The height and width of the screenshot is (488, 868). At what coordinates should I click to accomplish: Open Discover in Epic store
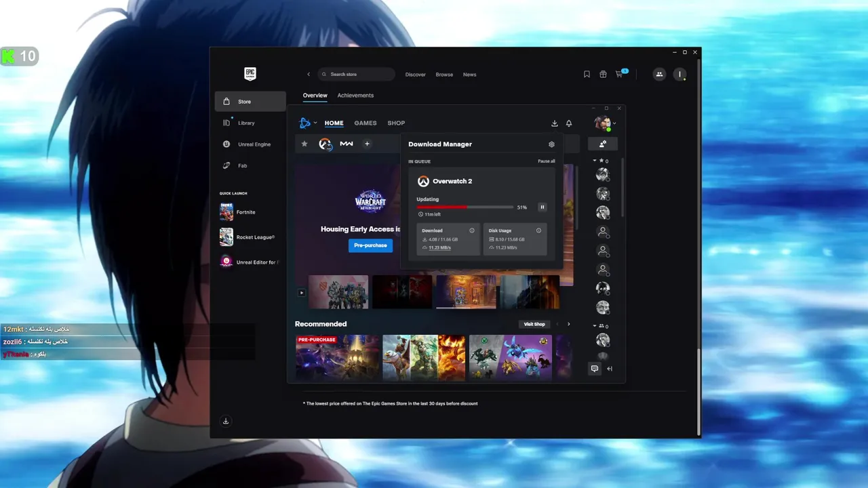416,75
